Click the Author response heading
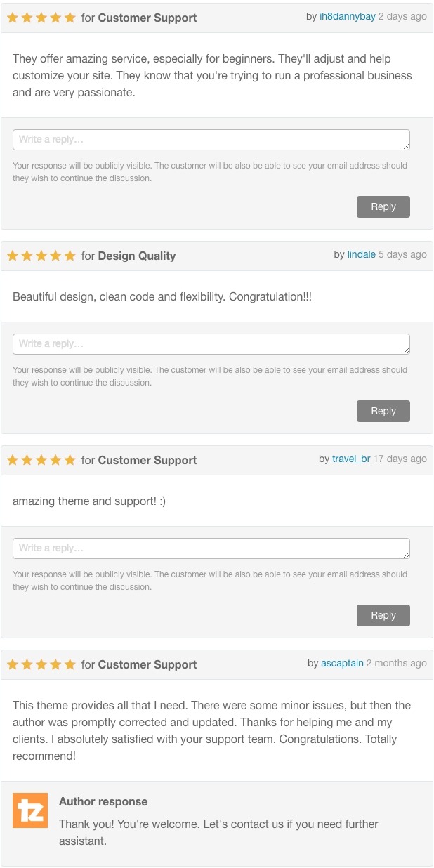Screen dimensions: 434x868 pos(103,801)
